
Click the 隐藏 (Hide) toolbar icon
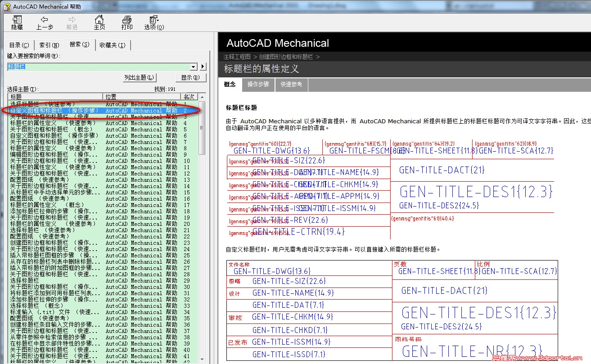(x=17, y=22)
